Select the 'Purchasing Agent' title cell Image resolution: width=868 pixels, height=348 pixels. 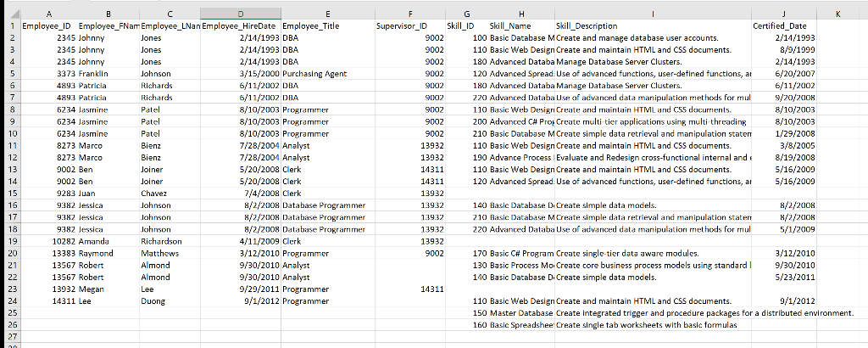(x=328, y=74)
